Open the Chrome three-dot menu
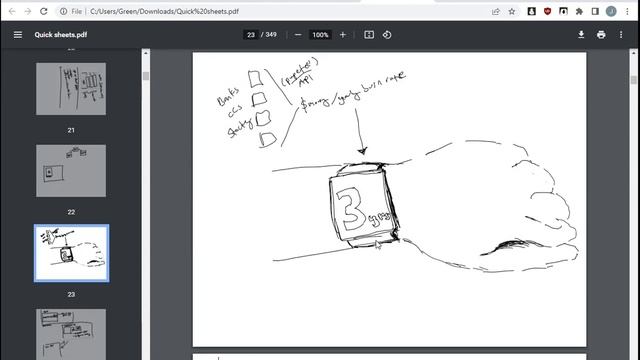Screen dimensions: 640x360 (627, 11)
